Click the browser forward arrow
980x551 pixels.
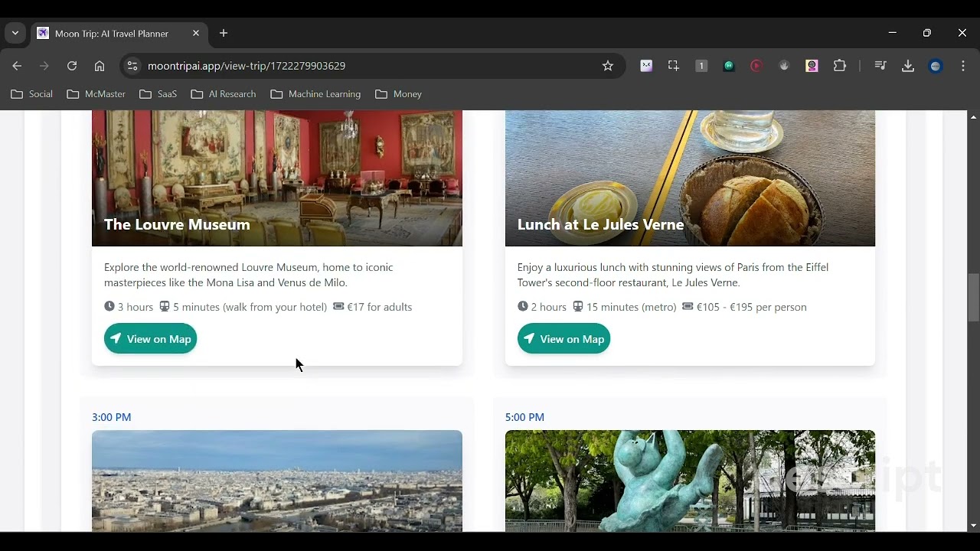coord(44,66)
